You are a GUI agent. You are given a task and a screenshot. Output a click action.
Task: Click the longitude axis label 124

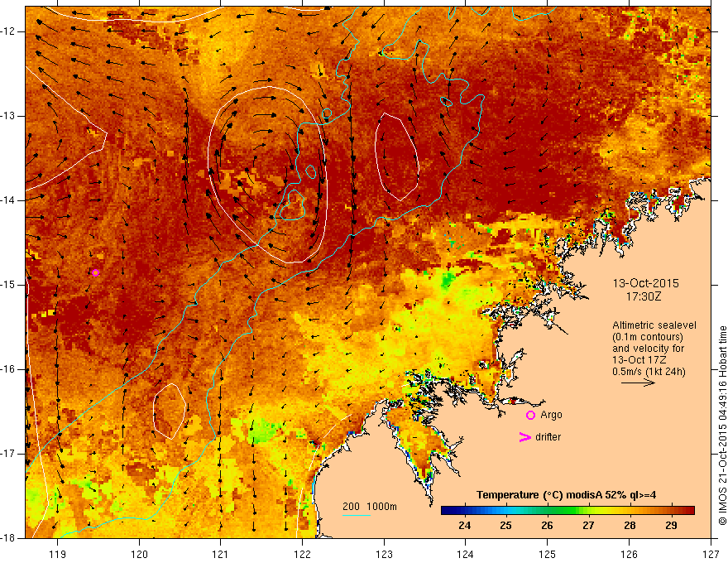coord(466,554)
